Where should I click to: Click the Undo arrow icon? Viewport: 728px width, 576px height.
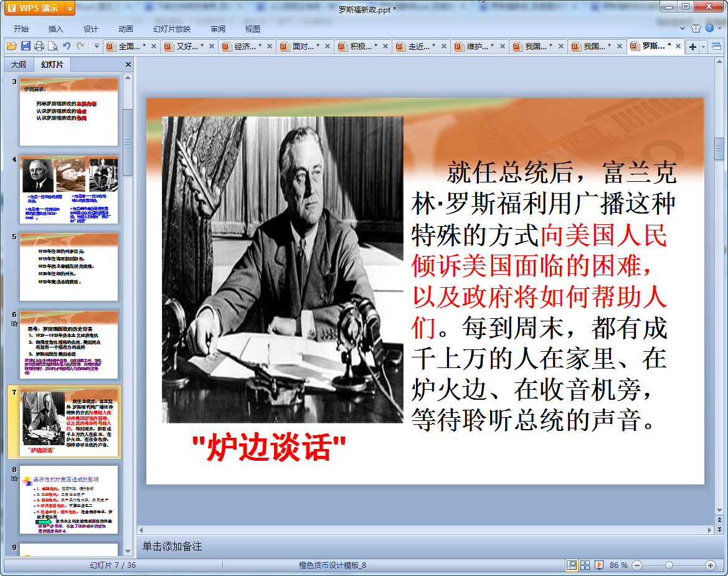[x=67, y=46]
